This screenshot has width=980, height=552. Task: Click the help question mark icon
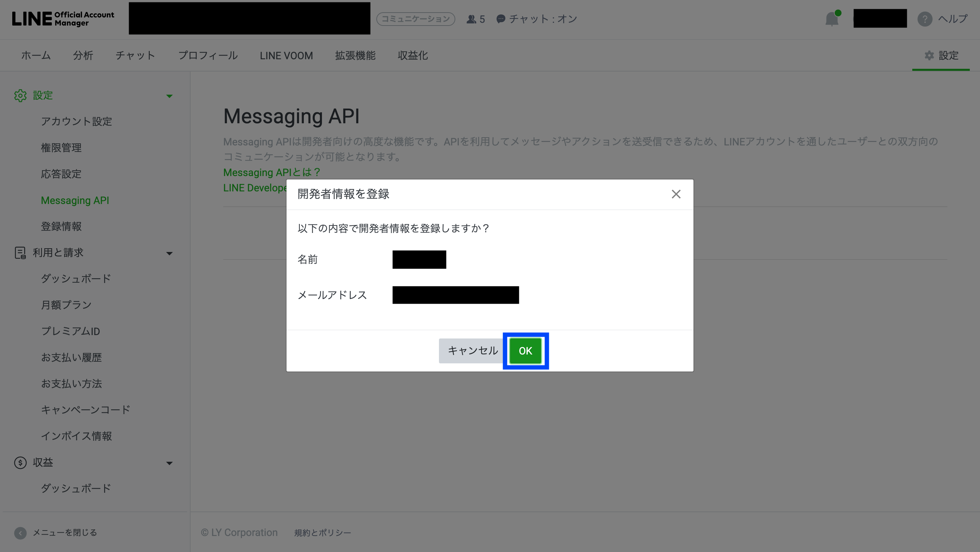(x=925, y=19)
